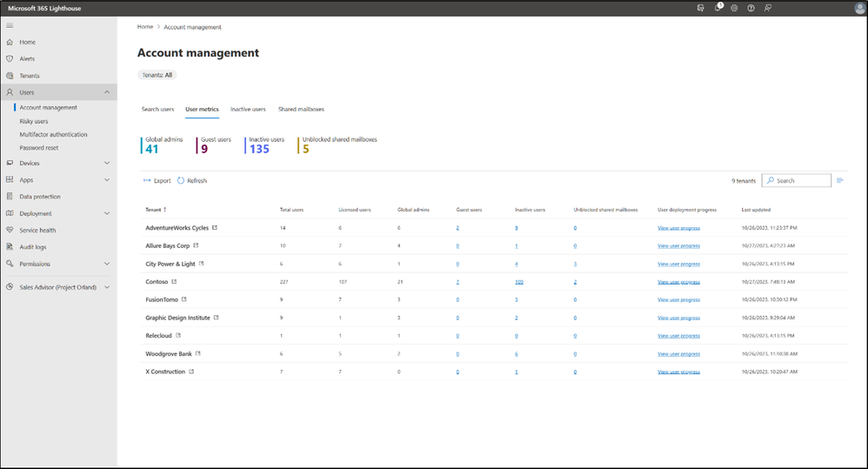Click the Refresh button
This screenshot has height=469, width=868.
[192, 180]
